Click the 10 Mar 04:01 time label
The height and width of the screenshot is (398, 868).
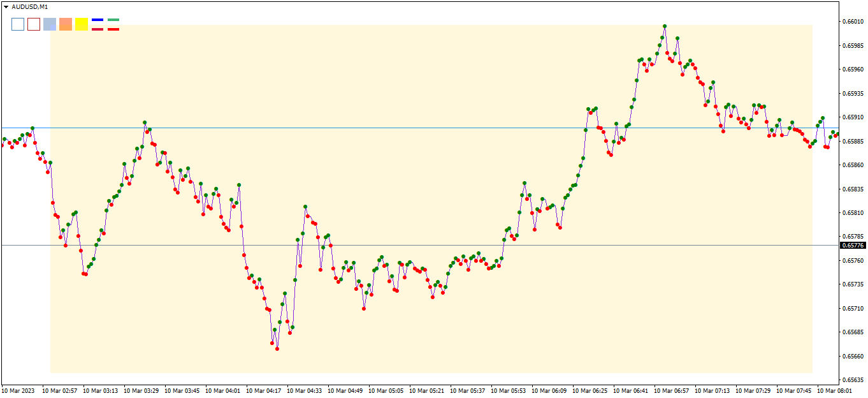[223, 390]
